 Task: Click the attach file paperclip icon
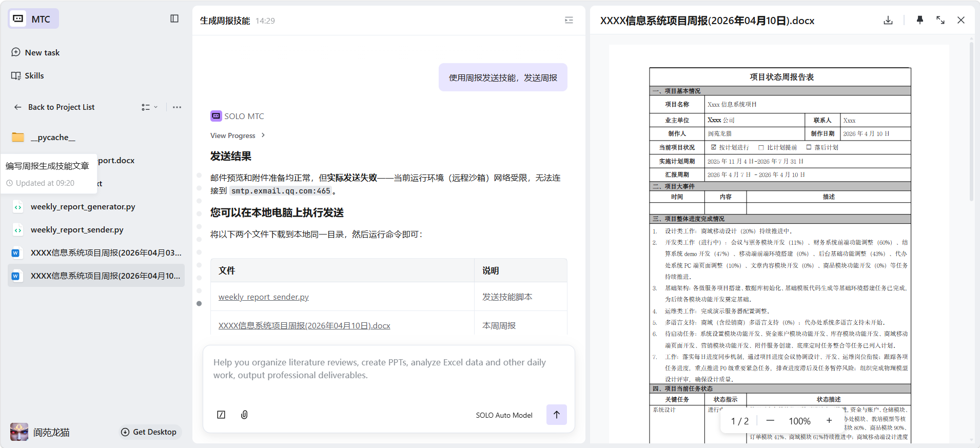click(x=244, y=415)
